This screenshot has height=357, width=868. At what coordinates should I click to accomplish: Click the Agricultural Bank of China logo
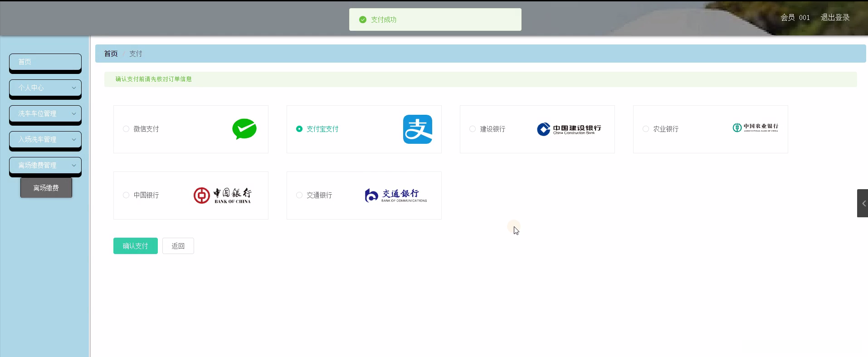pos(756,128)
